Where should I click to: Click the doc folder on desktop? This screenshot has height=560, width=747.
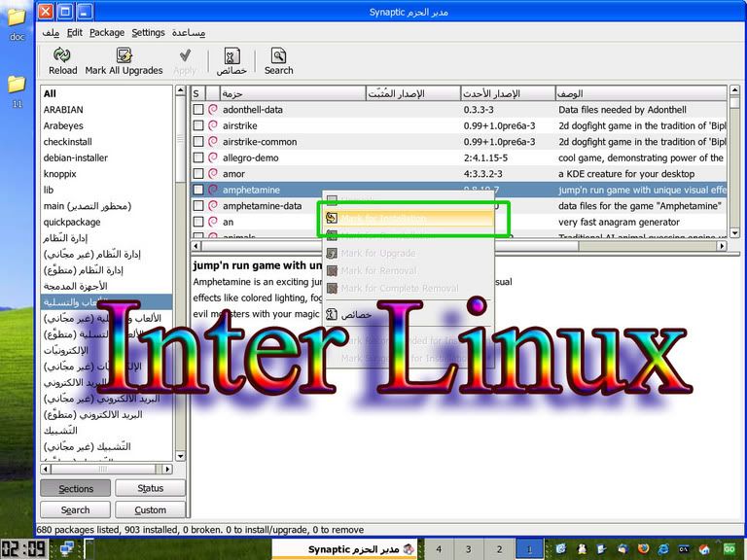click(17, 23)
